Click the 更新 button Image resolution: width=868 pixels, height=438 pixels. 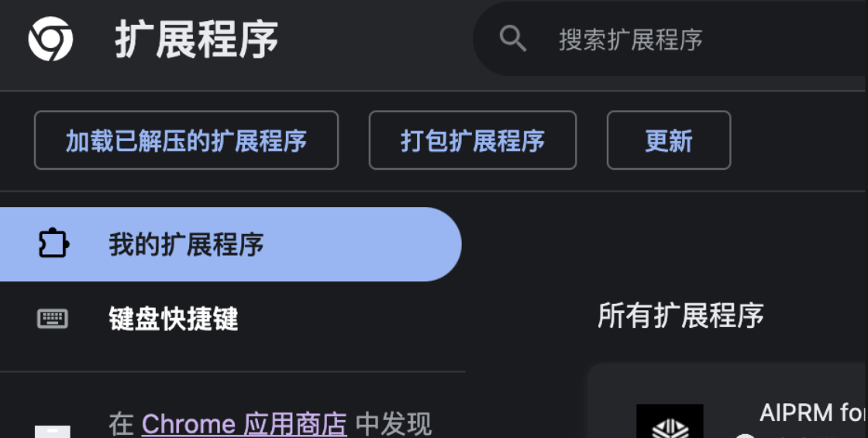coord(669,140)
